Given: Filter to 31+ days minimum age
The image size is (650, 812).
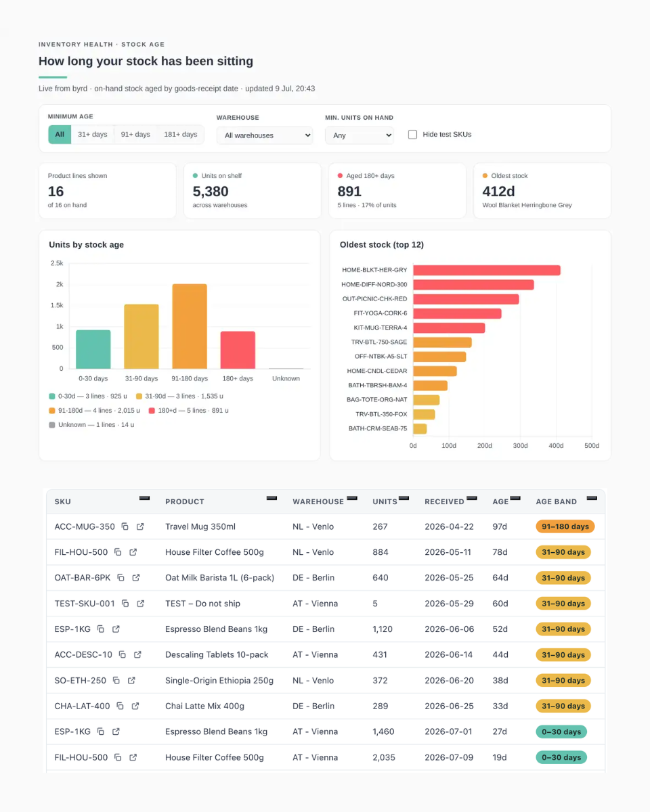Looking at the screenshot, I should pyautogui.click(x=93, y=135).
